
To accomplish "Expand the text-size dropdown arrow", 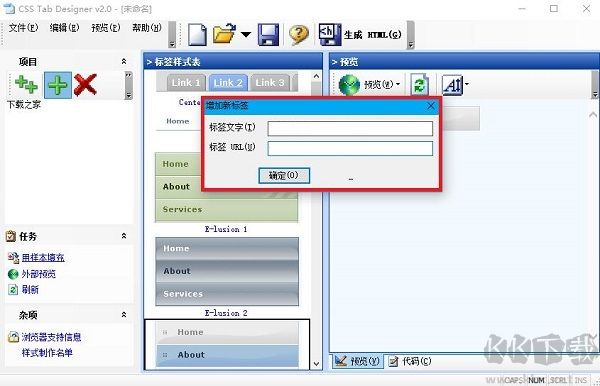I will (x=467, y=84).
